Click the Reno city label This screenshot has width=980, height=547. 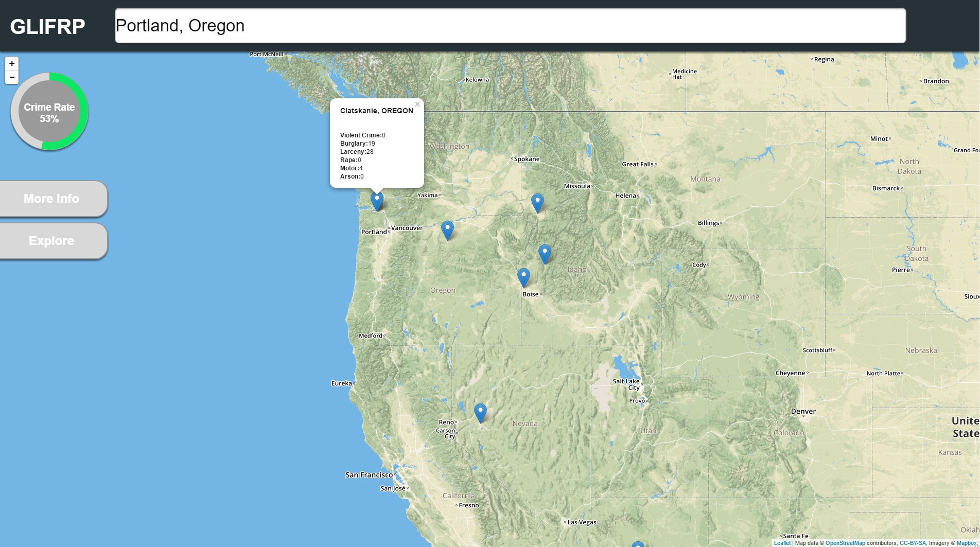tap(446, 422)
